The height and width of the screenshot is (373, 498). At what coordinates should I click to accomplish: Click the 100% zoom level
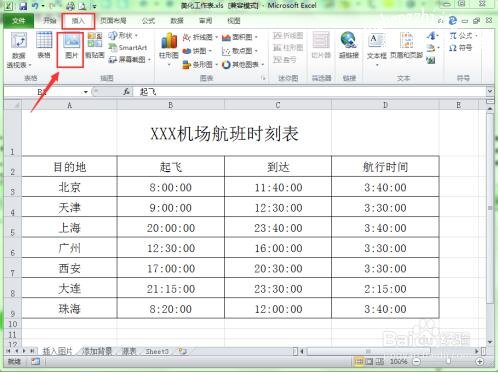[398, 361]
